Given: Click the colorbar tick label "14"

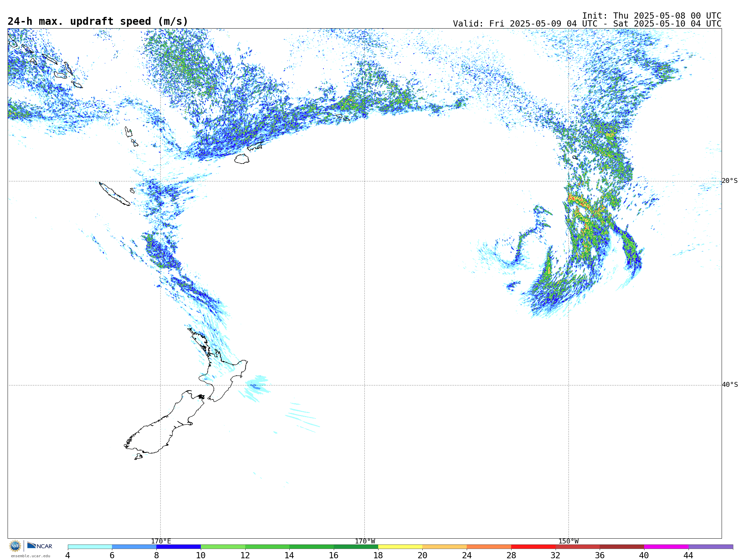Looking at the screenshot, I should pyautogui.click(x=289, y=556).
